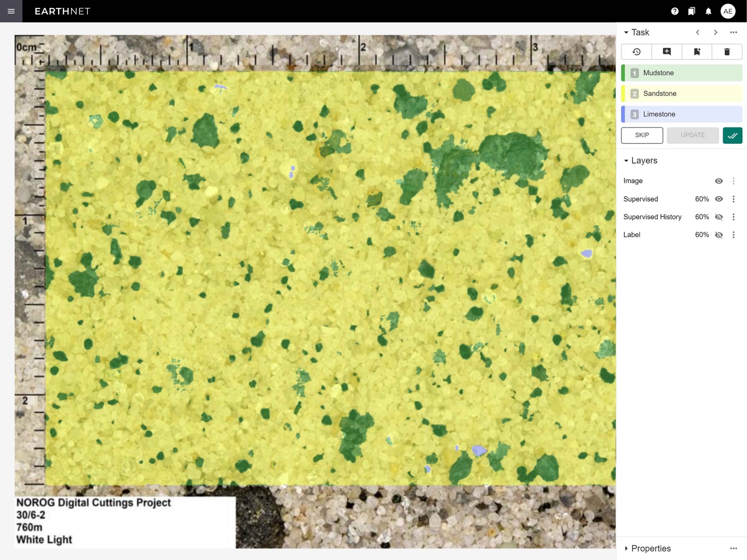Screen dimensions: 747x560
Task: Open Supervised layer options menu
Action: (x=734, y=199)
